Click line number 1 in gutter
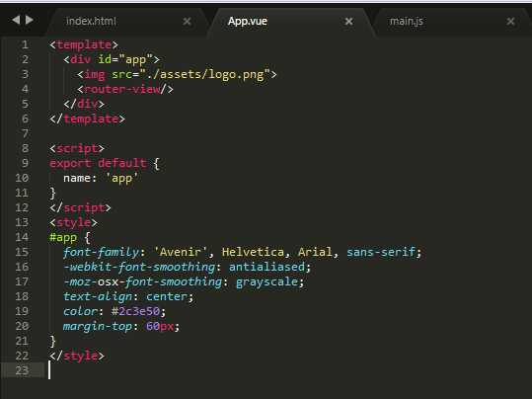532x399 pixels. click(25, 44)
